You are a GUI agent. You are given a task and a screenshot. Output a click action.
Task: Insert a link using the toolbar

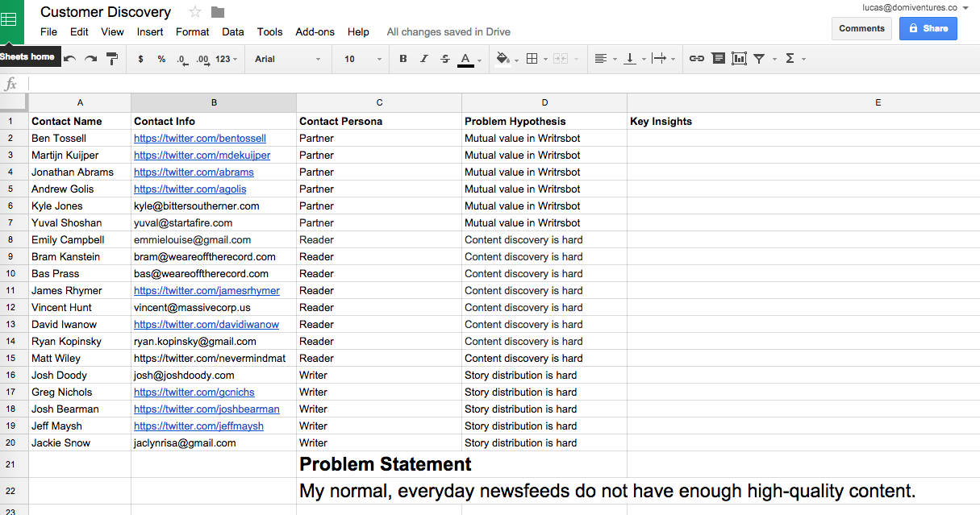[x=697, y=59]
